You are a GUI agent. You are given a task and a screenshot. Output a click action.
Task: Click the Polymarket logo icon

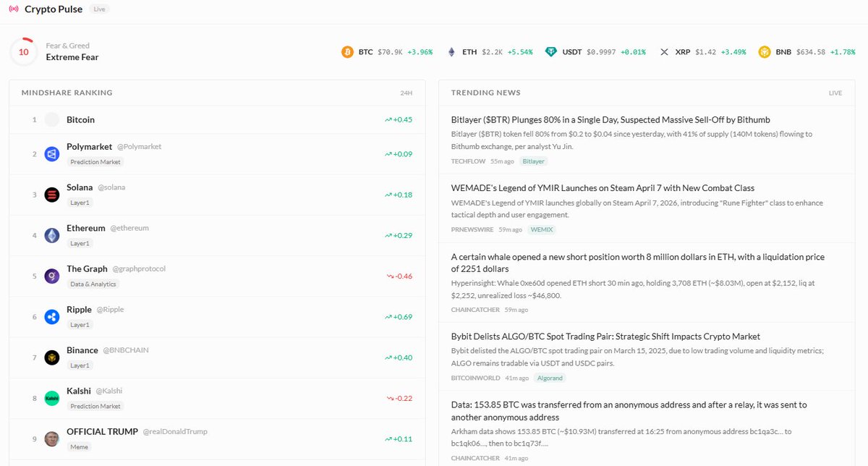(x=52, y=154)
